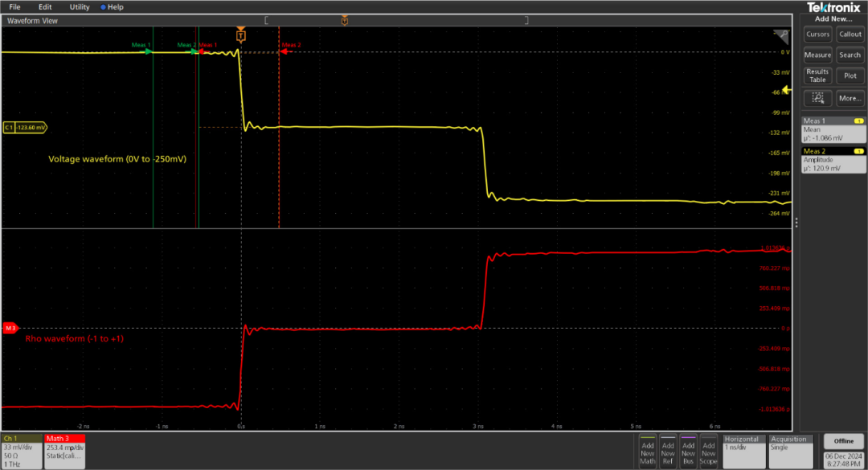The width and height of the screenshot is (868, 470).
Task: Open the File menu
Action: [x=14, y=6]
